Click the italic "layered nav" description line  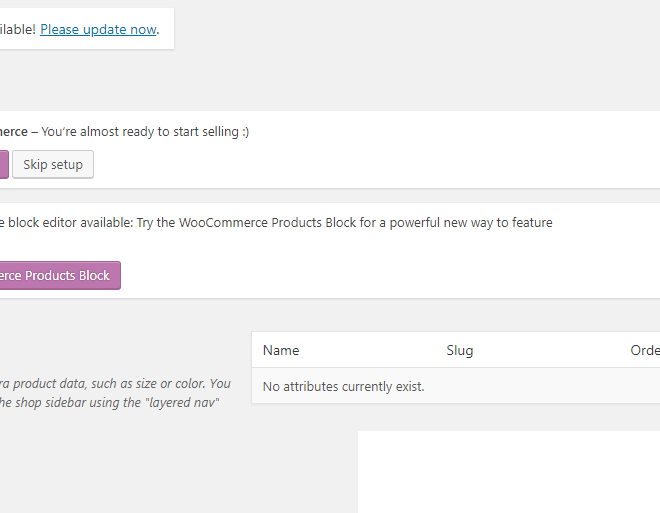tap(109, 403)
